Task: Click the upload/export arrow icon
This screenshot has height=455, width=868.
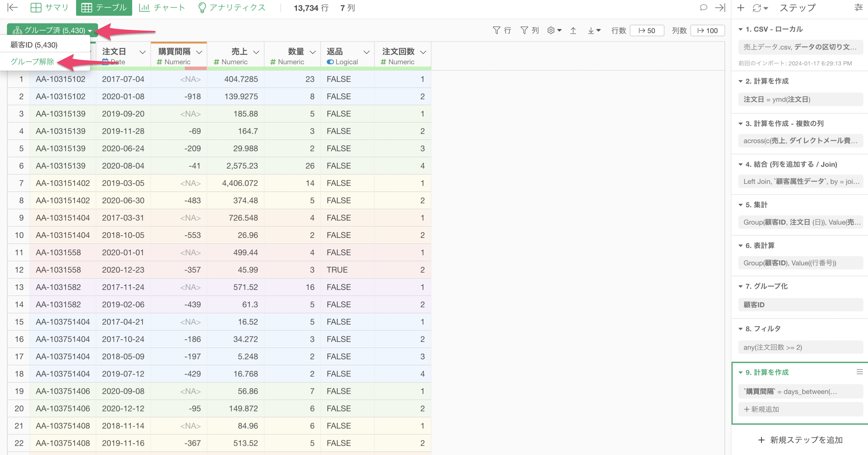Action: (573, 30)
